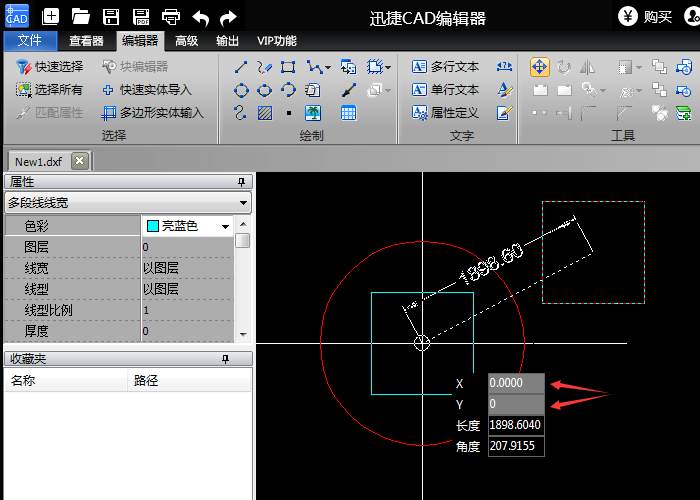700x500 pixels.
Task: Click the cyan 亮蓝色 color swatch
Action: point(152,226)
